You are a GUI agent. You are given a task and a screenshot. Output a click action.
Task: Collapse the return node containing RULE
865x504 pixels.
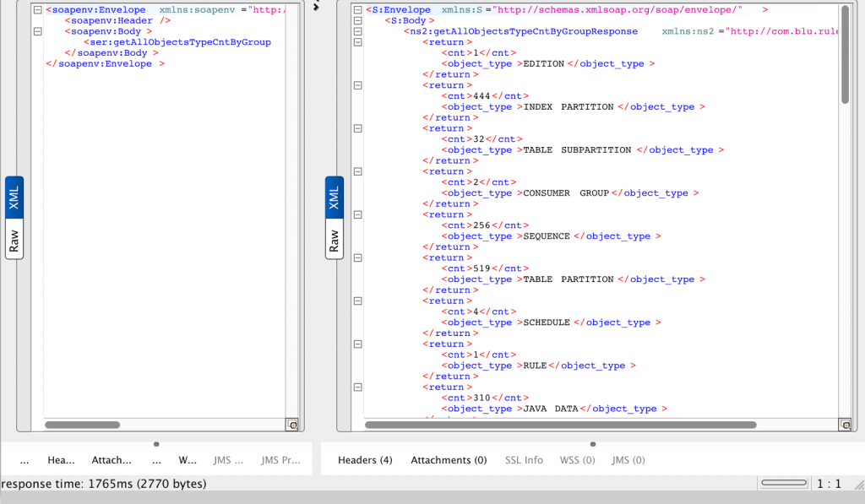tap(357, 344)
